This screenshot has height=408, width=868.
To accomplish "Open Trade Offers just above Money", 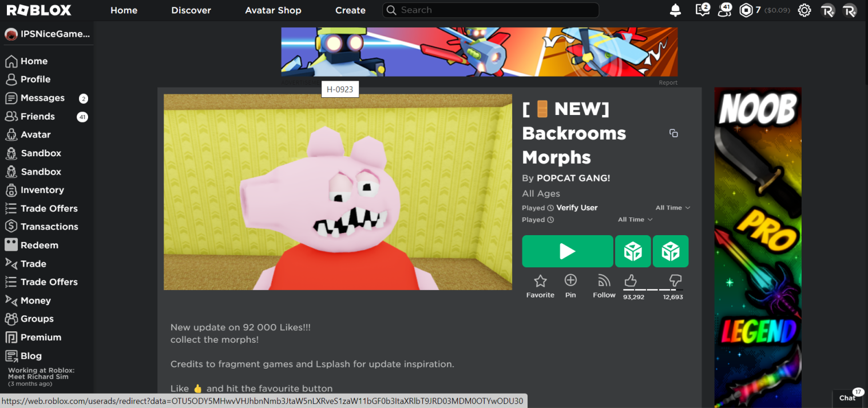I will (49, 282).
